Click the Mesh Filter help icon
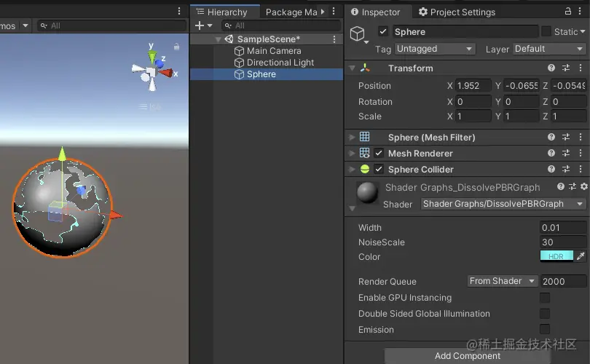 click(551, 137)
